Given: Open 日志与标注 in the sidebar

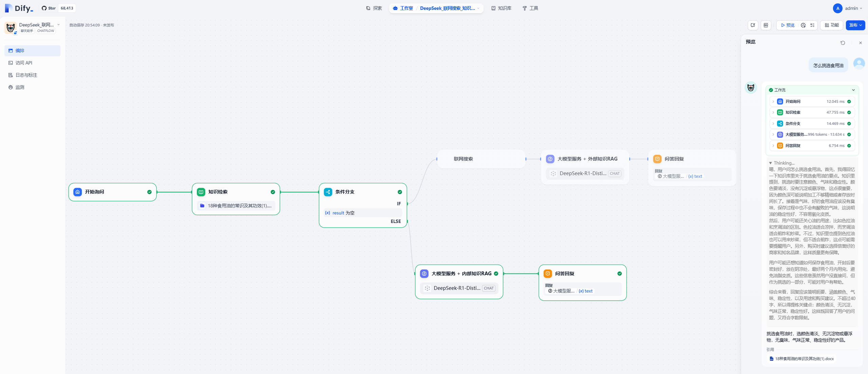Looking at the screenshot, I should [26, 75].
